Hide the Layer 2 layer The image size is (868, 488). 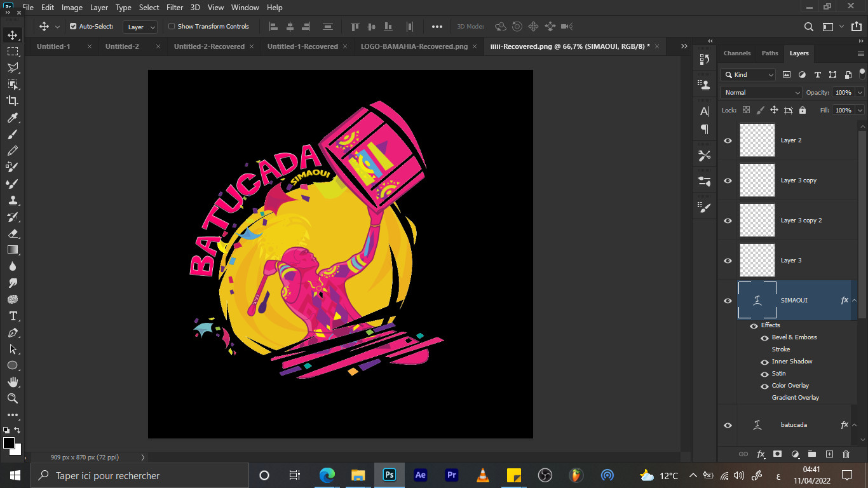pyautogui.click(x=728, y=140)
